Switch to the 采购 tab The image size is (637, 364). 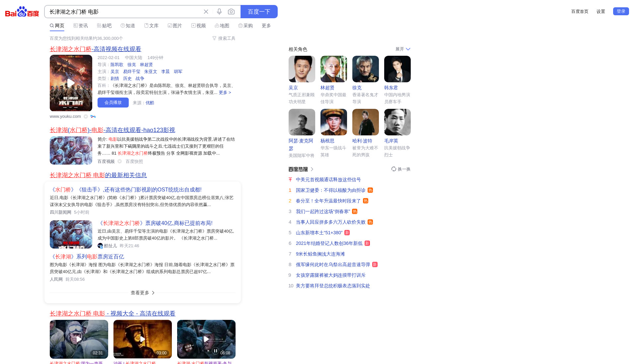246,26
